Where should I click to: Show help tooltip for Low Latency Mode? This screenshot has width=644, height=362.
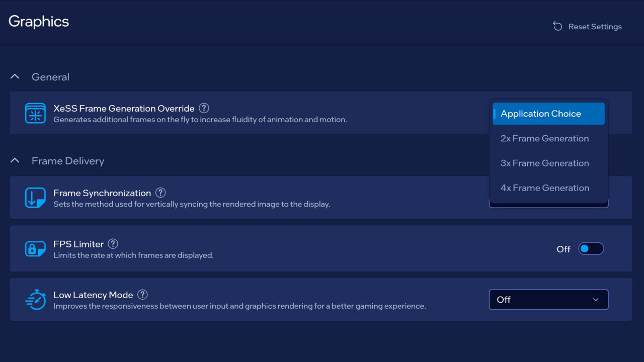click(x=143, y=295)
